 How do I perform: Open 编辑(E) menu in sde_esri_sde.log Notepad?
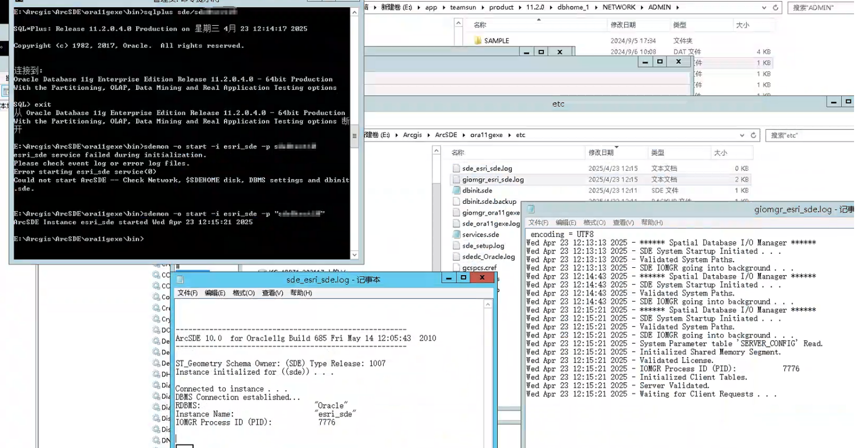pyautogui.click(x=215, y=293)
